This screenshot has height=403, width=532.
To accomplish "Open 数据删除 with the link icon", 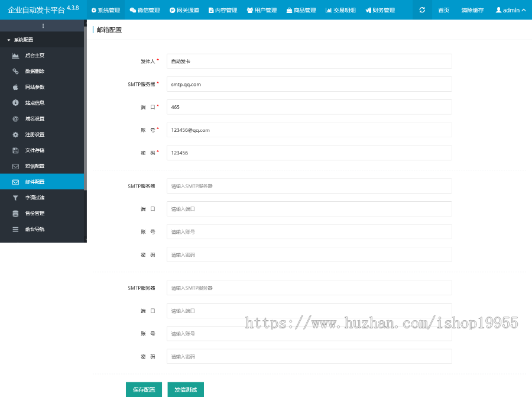I will 42,72.
